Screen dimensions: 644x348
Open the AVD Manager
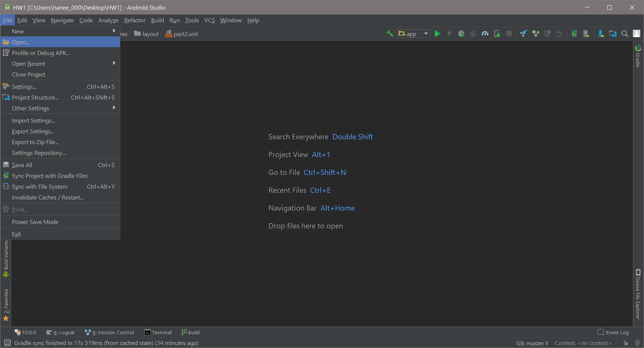[x=586, y=33]
